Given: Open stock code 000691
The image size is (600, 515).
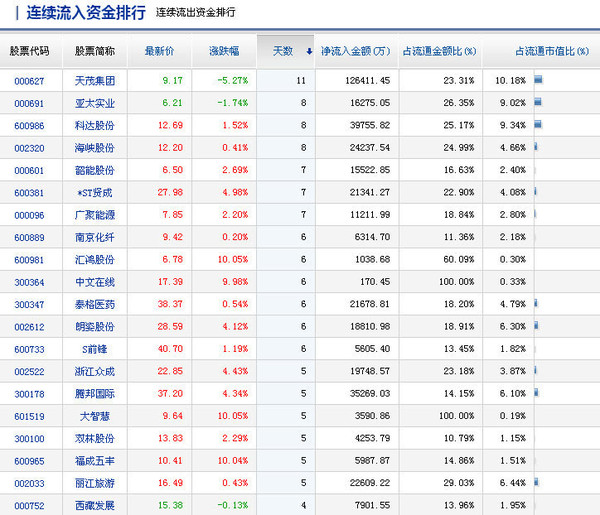Looking at the screenshot, I should pos(29,103).
